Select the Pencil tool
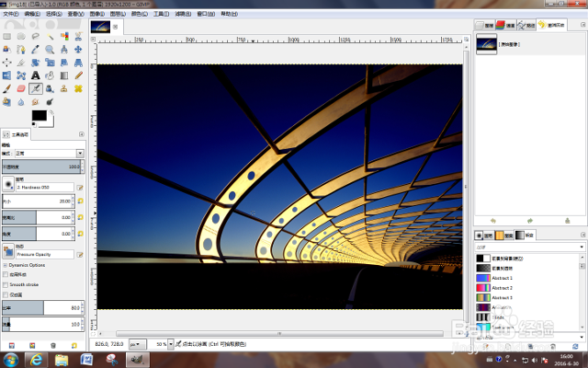588x368 pixels. coord(78,75)
